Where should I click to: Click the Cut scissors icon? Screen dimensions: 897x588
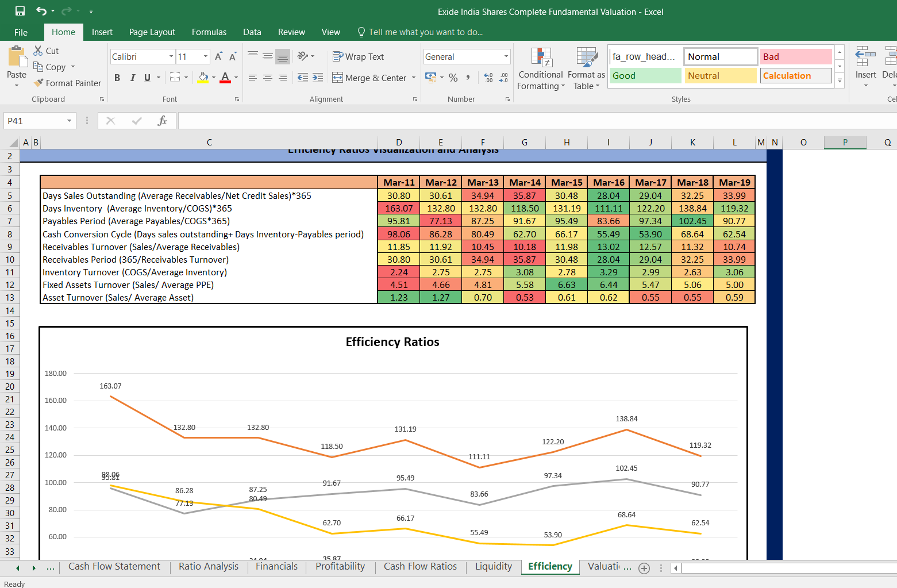coord(39,51)
